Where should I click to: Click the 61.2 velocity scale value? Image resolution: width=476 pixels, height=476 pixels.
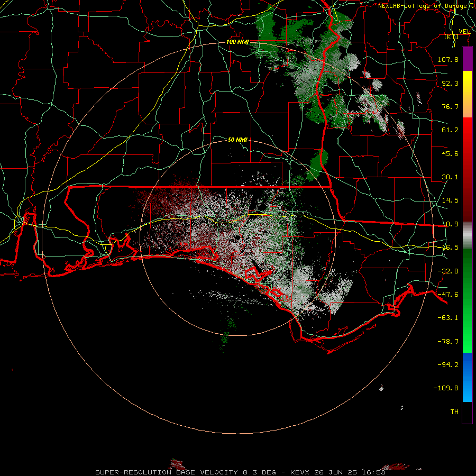[x=450, y=130]
